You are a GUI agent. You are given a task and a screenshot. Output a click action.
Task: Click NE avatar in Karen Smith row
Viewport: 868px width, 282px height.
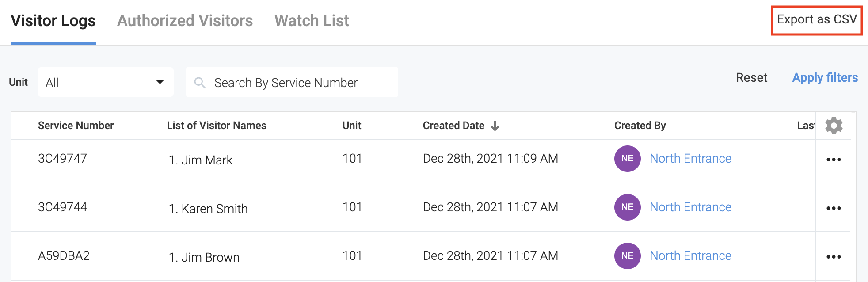pyautogui.click(x=627, y=207)
